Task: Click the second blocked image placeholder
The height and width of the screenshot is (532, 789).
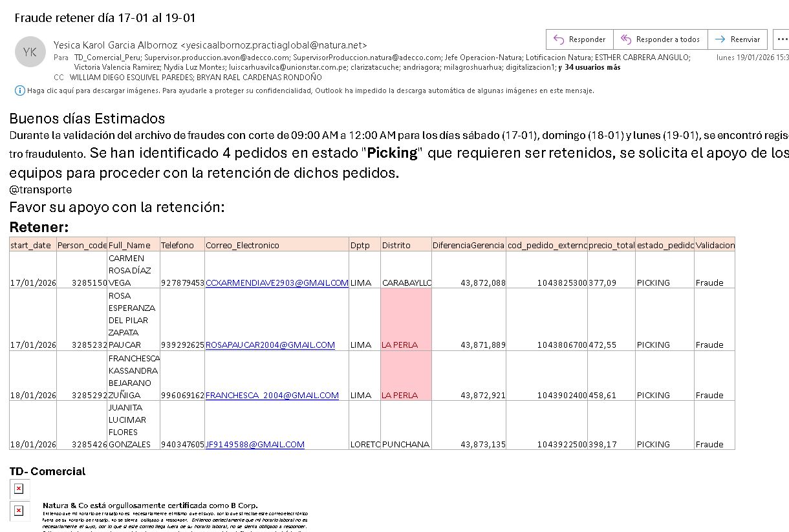Action: pos(19,511)
